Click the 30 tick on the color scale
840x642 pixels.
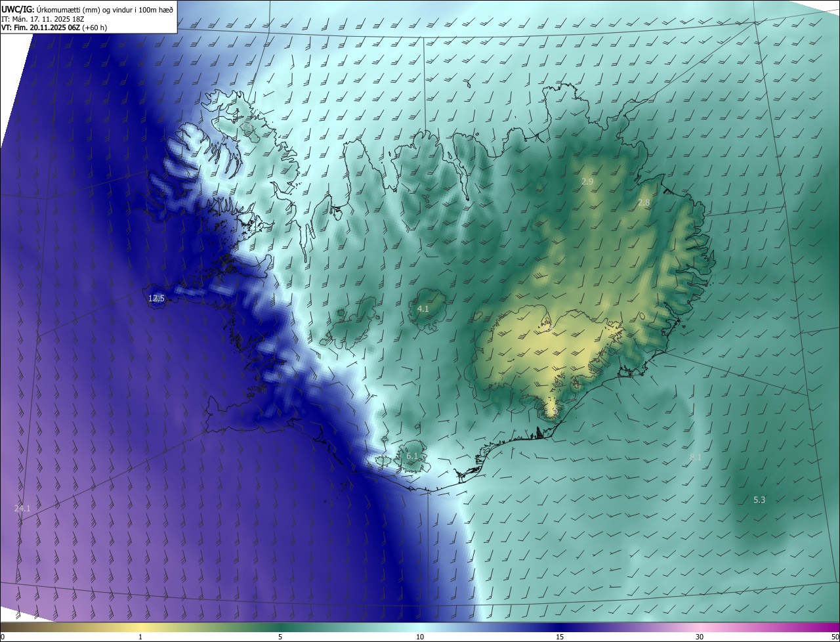(x=700, y=637)
